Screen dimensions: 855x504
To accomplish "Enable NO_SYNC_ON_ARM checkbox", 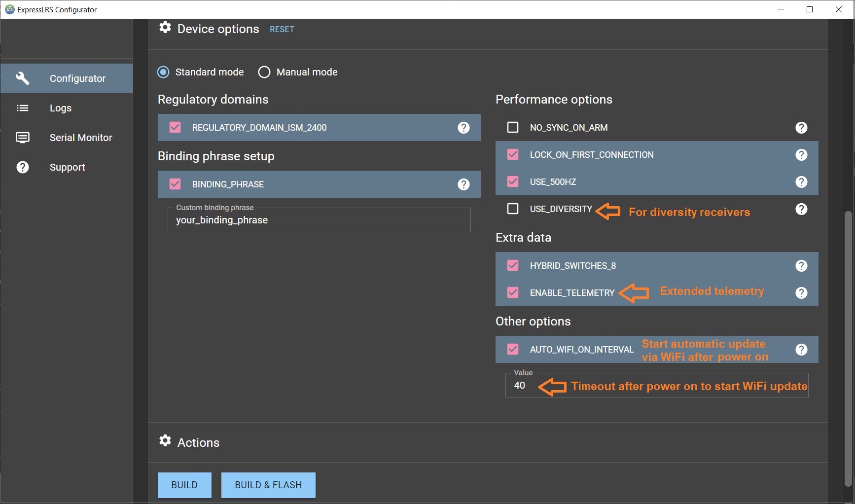I will coord(513,128).
